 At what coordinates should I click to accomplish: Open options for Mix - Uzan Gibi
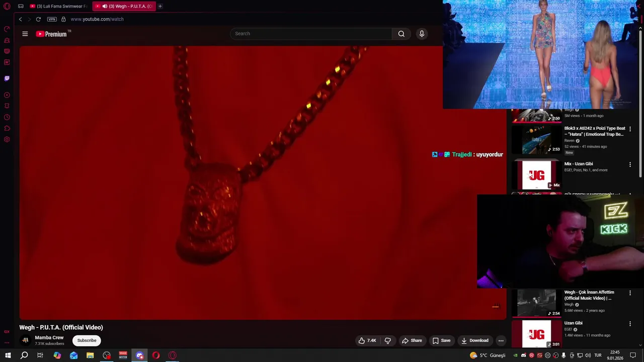tap(630, 164)
